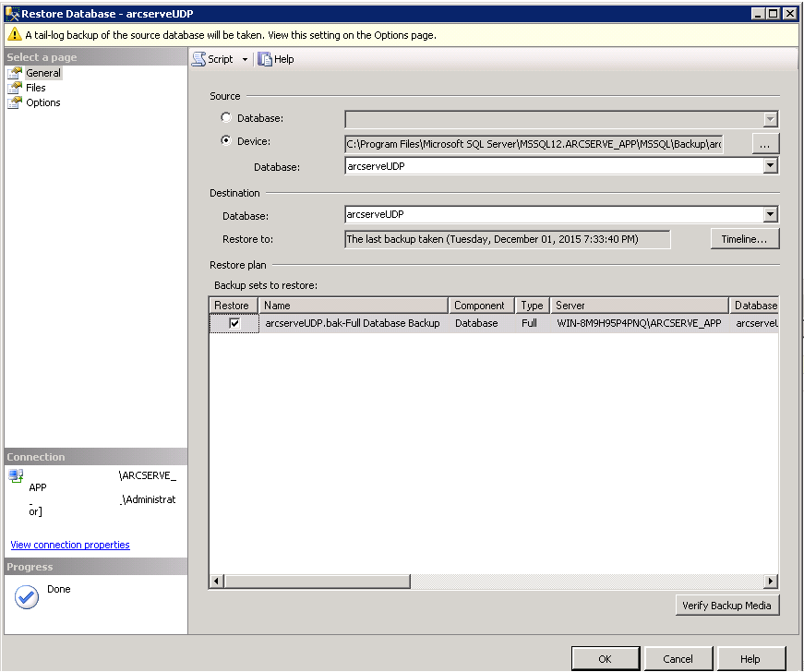Click the warning triangle on the tail-log notice
The image size is (804, 672).
[x=13, y=33]
